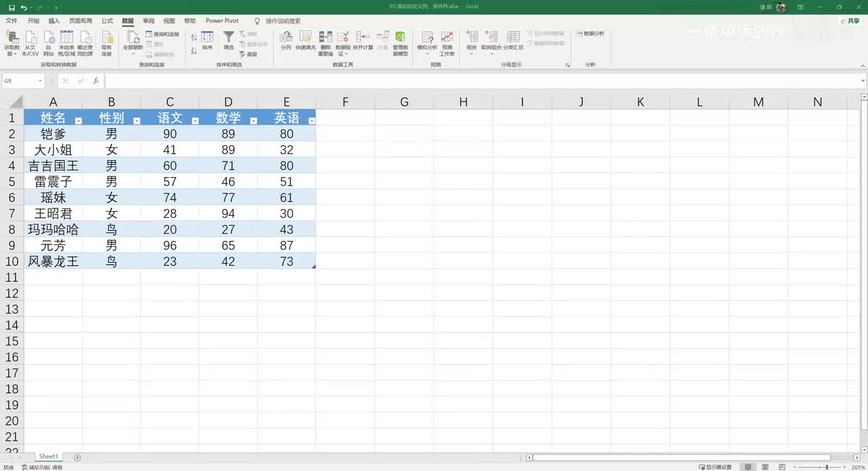This screenshot has width=868, height=471.
Task: Add a new sheet with plus button
Action: click(77, 457)
